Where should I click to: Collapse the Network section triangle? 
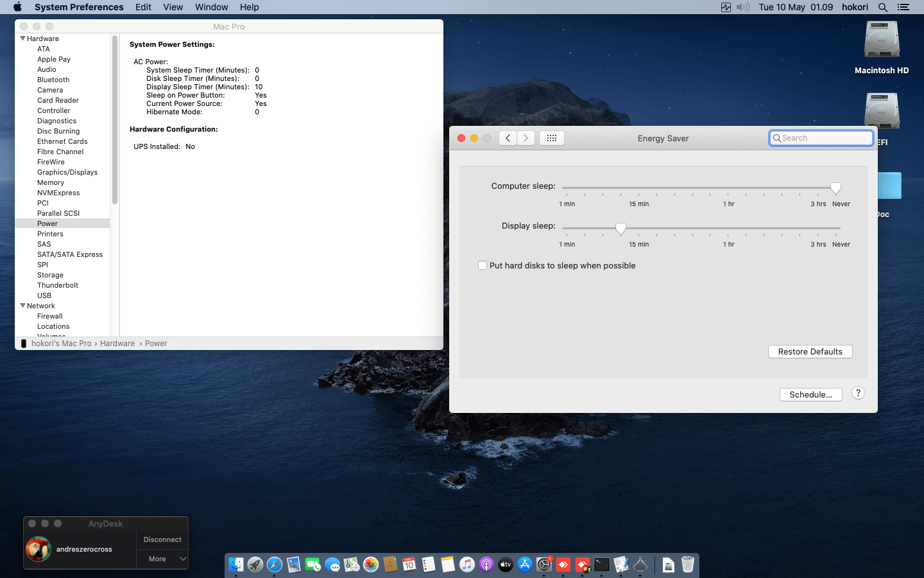coord(23,306)
